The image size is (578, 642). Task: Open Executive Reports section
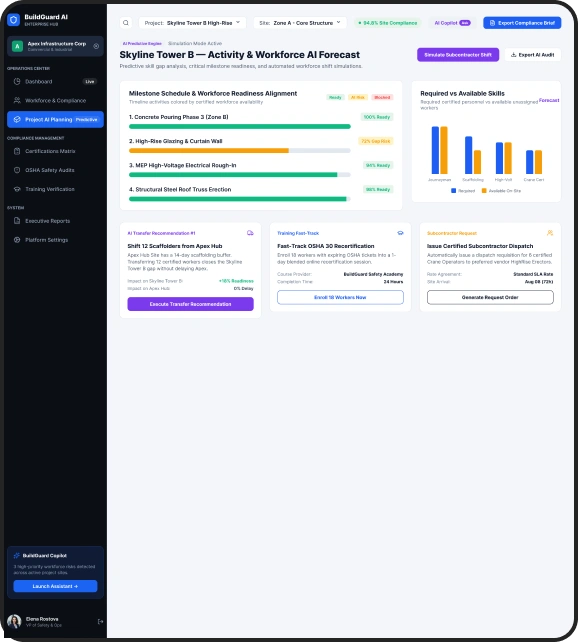coord(55,221)
